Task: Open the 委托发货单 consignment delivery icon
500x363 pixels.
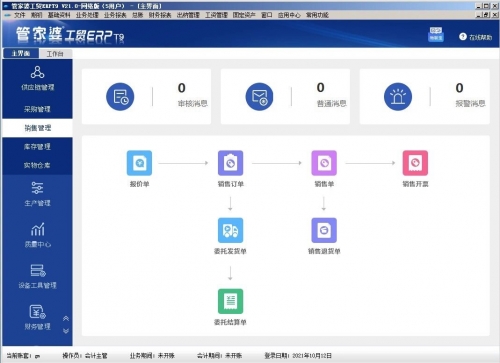Action: [x=230, y=230]
